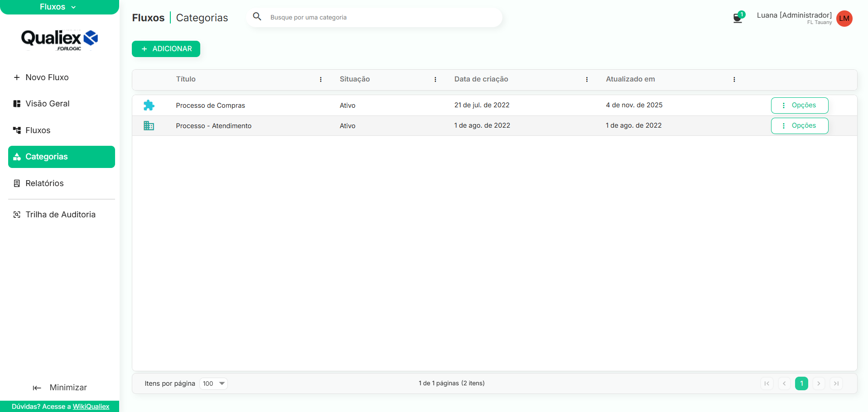Go to Visão Geral in sidebar
This screenshot has width=868, height=412.
click(x=47, y=104)
